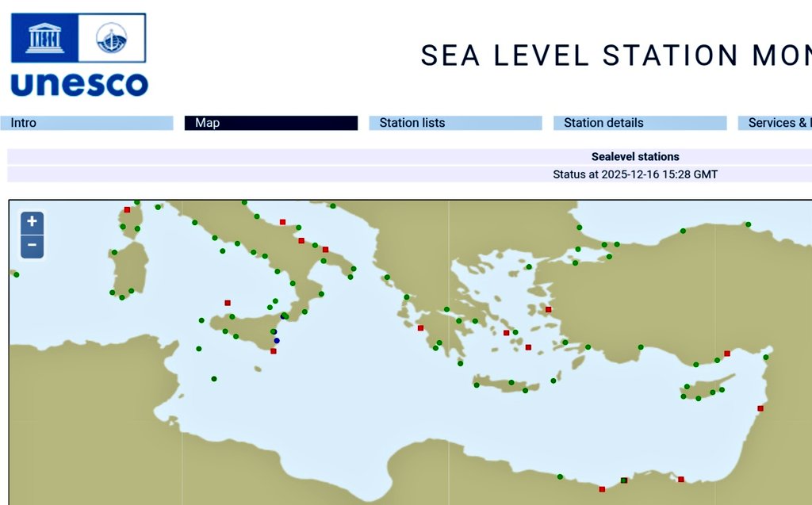
Task: Switch to the Station lists tab
Action: click(455, 123)
